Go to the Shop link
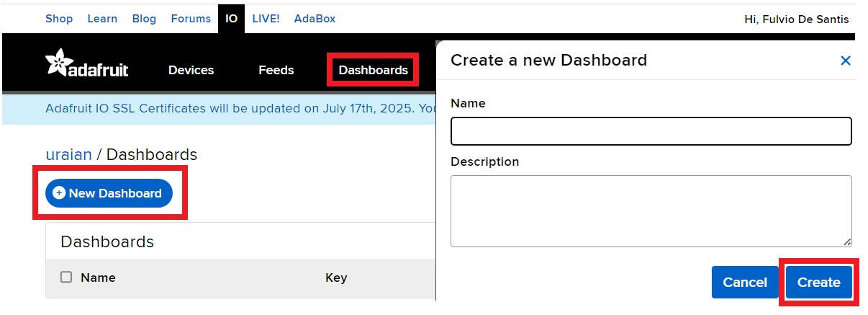This screenshot has height=315, width=868. [59, 19]
